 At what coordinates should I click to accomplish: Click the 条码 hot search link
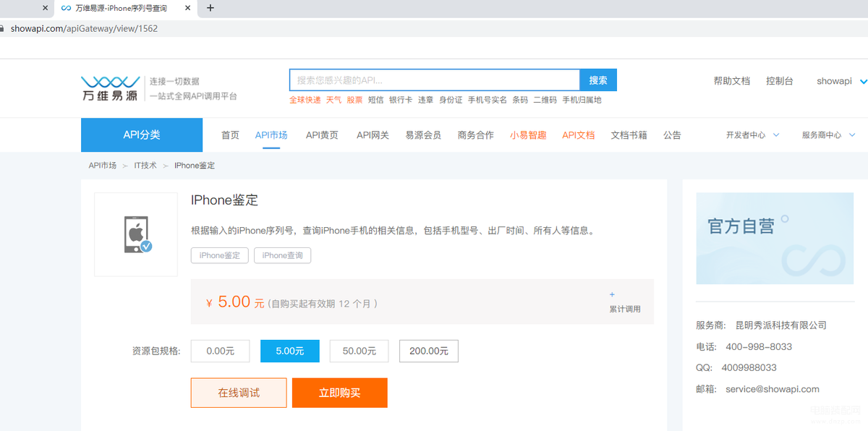pos(520,100)
